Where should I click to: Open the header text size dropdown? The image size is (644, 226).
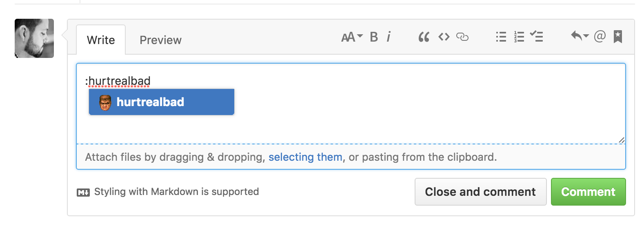click(352, 37)
